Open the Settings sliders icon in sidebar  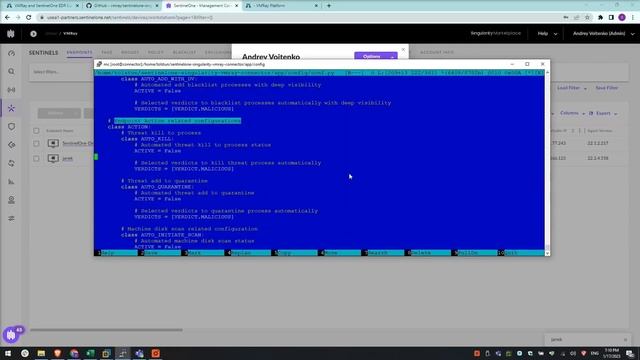(x=11, y=218)
